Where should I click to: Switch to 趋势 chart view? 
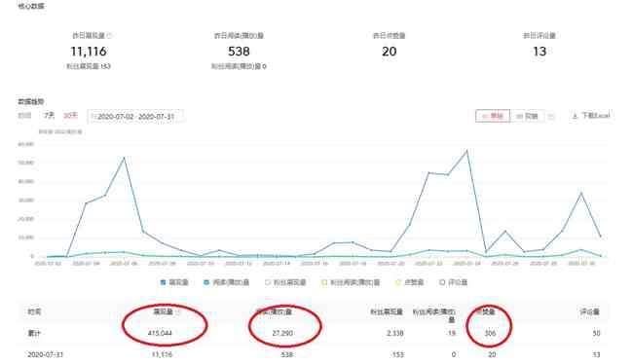click(x=493, y=116)
